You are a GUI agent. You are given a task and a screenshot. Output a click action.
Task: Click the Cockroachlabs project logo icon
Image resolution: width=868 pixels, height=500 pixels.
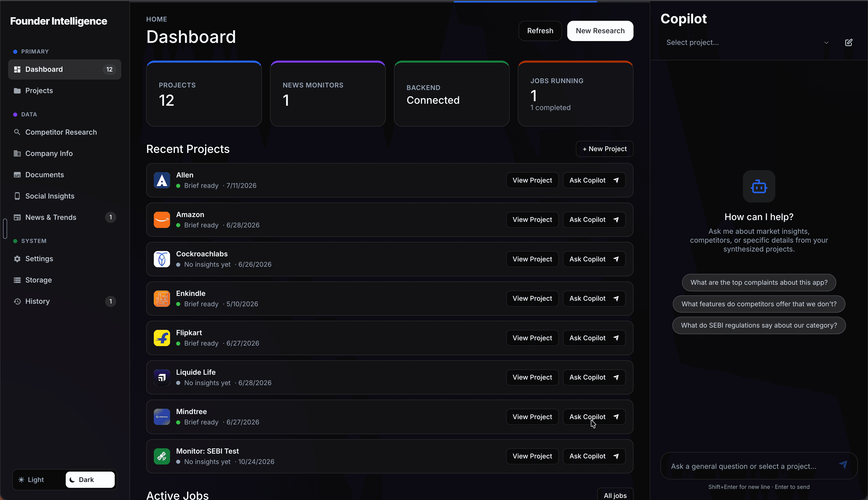coord(162,259)
